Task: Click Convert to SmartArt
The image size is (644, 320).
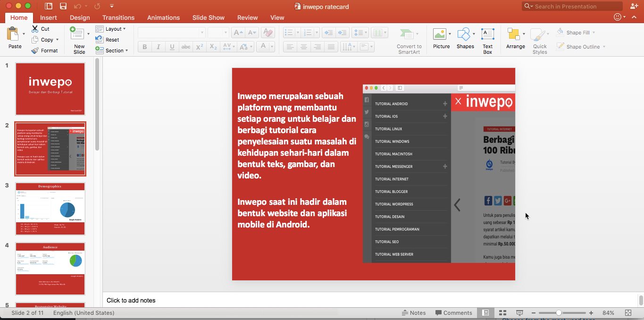Action: coord(409,41)
